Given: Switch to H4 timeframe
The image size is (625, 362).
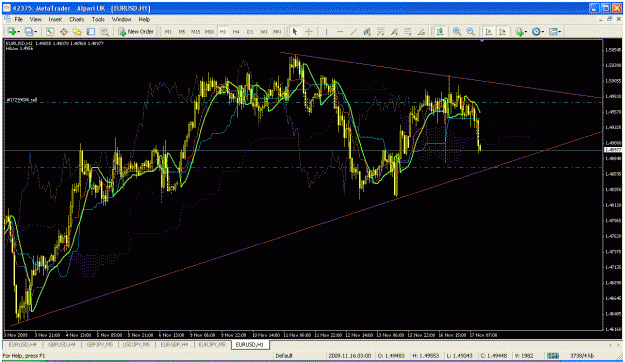Looking at the screenshot, I should (x=236, y=31).
